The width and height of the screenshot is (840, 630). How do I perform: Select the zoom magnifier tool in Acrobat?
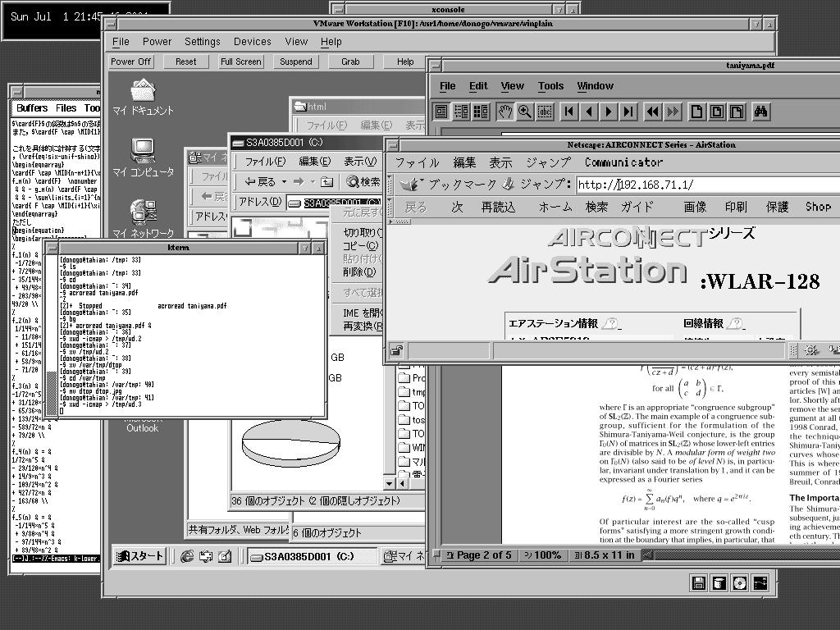coord(525,112)
